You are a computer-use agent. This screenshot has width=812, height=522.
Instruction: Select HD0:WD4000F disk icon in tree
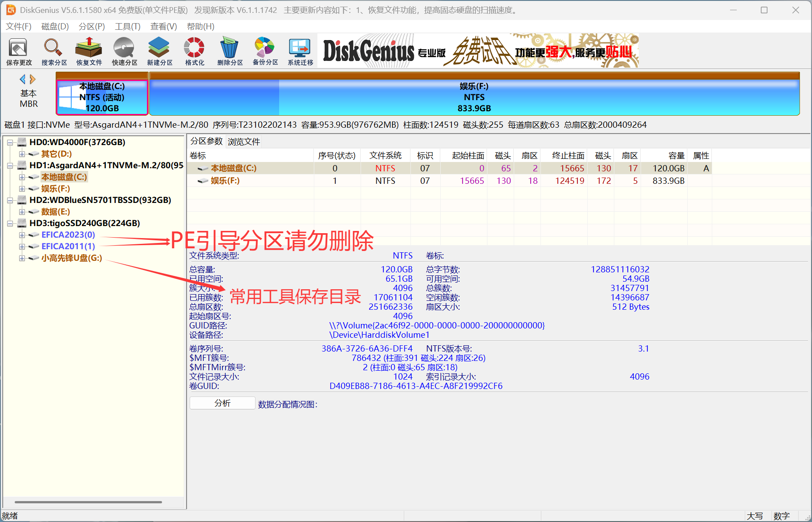pyautogui.click(x=22, y=142)
